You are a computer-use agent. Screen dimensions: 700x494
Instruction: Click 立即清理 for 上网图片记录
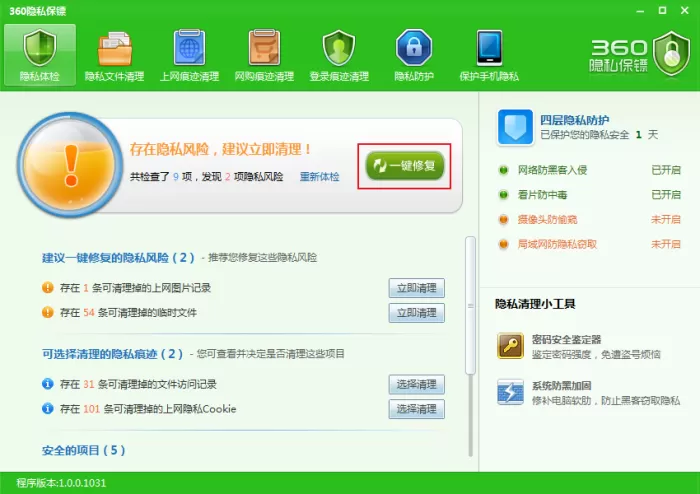417,288
